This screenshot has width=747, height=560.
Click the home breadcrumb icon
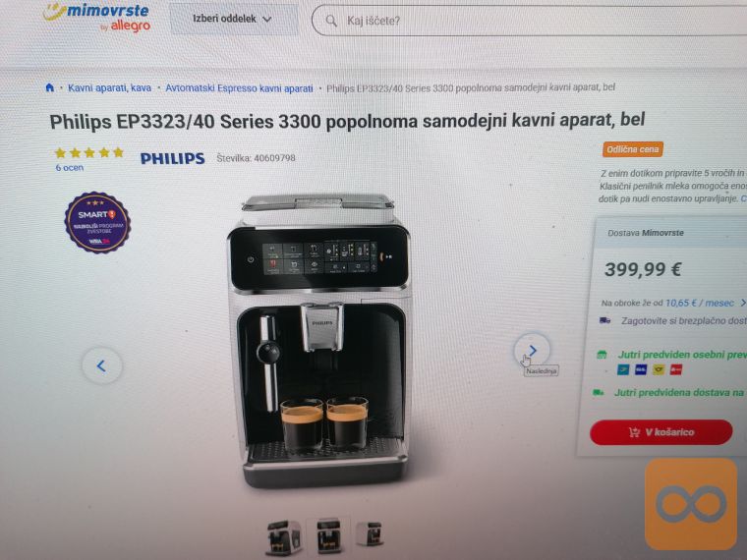pos(49,87)
